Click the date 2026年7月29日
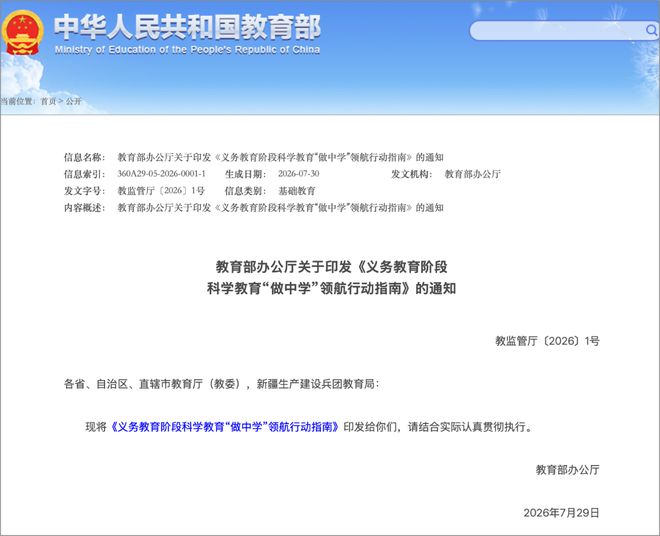This screenshot has height=536, width=660. tap(561, 513)
